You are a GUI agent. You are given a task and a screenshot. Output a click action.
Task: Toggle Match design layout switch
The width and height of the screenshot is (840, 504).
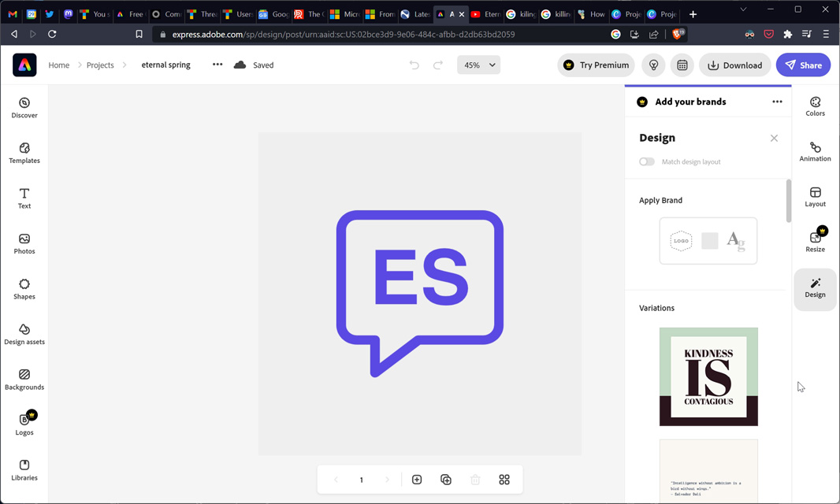(647, 161)
